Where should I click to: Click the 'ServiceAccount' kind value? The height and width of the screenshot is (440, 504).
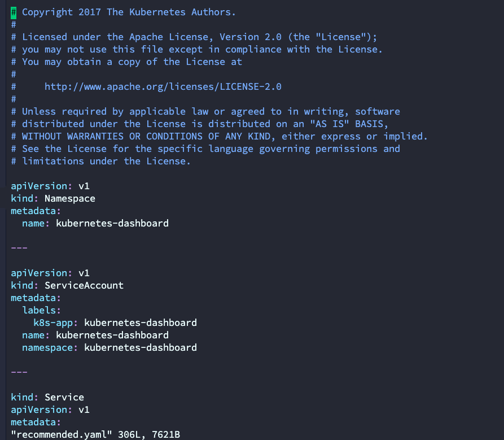[84, 286]
